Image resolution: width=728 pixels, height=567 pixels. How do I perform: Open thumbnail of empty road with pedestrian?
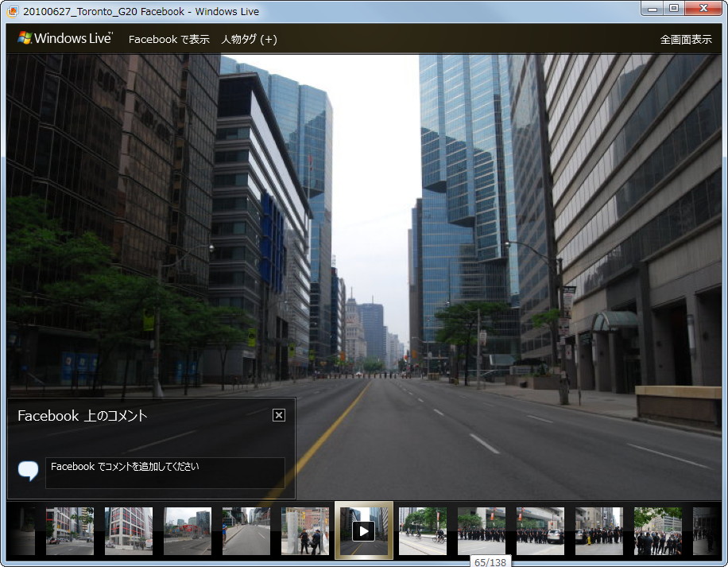pos(246,530)
